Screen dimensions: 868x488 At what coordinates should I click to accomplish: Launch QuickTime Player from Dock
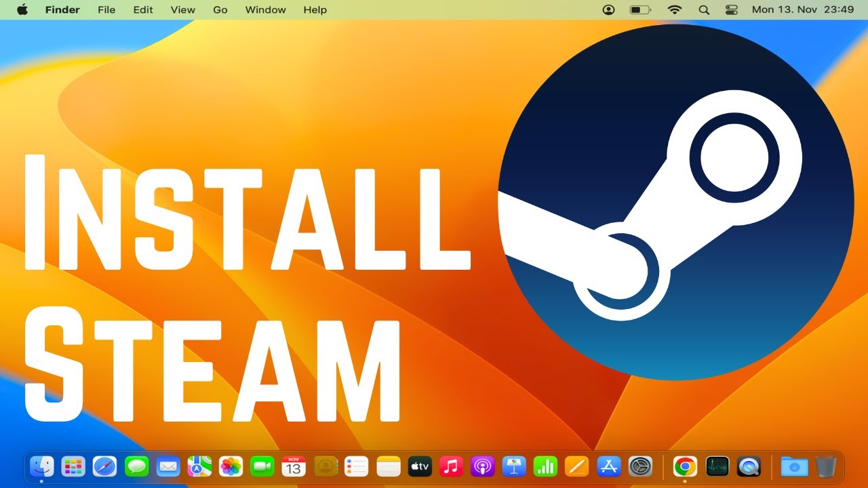[749, 466]
